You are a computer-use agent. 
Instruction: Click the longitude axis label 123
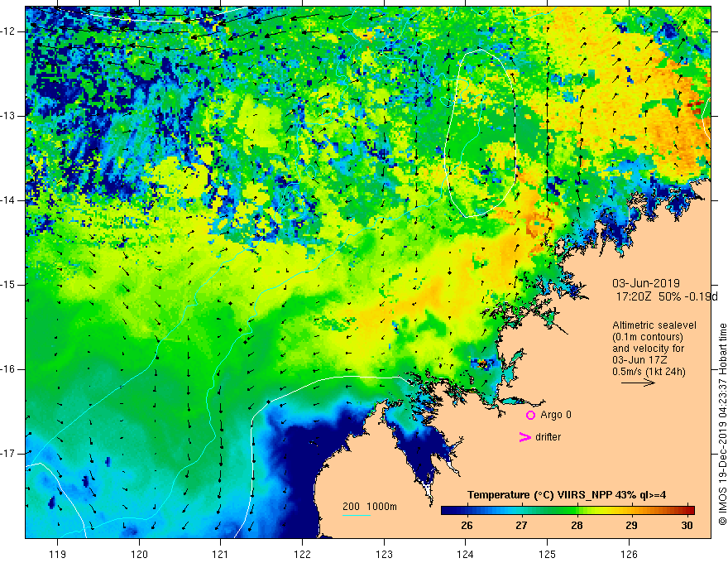[384, 554]
